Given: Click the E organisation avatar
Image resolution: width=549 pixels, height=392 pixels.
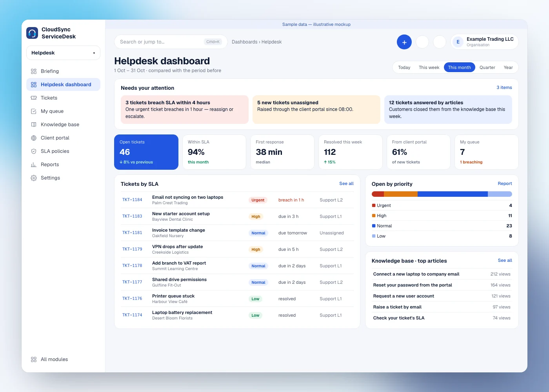Looking at the screenshot, I should pyautogui.click(x=458, y=42).
